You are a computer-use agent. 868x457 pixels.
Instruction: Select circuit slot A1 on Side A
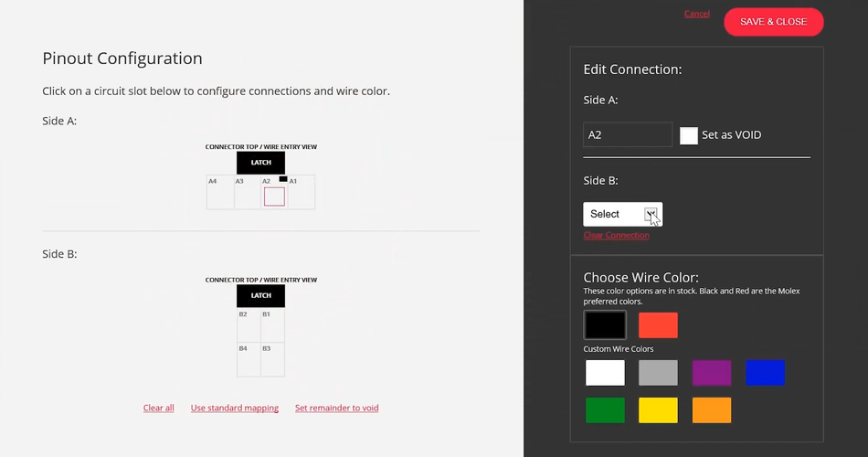pyautogui.click(x=302, y=192)
